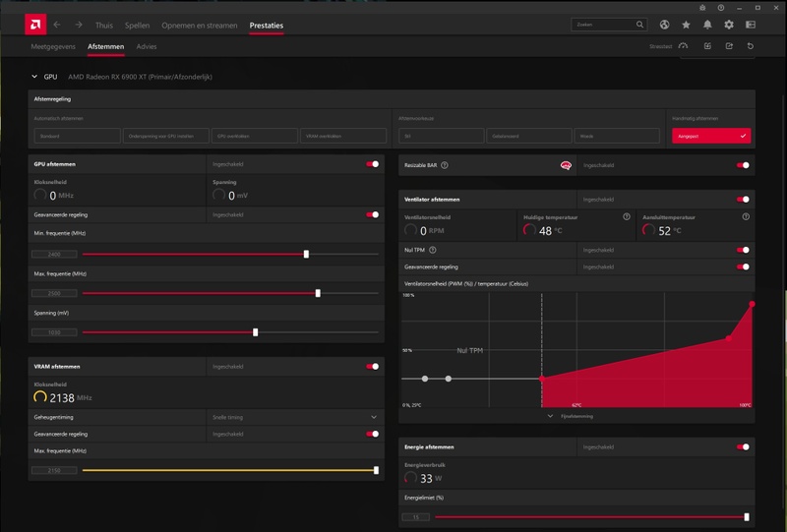The width and height of the screenshot is (787, 532).
Task: Click GPU max frequency value box 2500
Action: click(54, 293)
